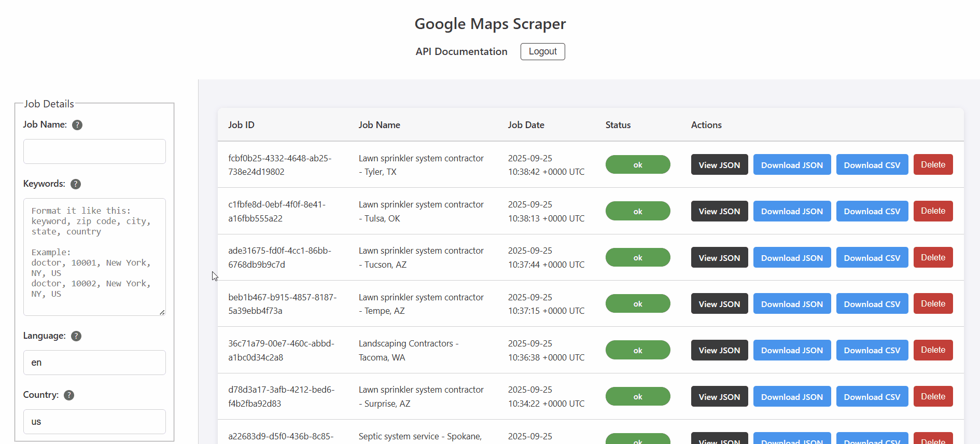Download JSON for the Tucson, AZ job

(x=792, y=257)
